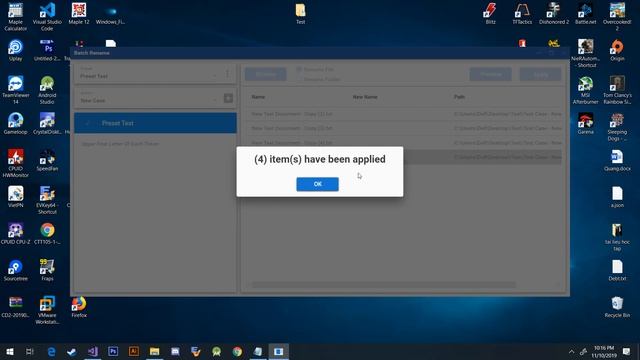Open File Explorer from taskbar
Image resolution: width=640 pixels, height=360 pixels.
(154, 351)
